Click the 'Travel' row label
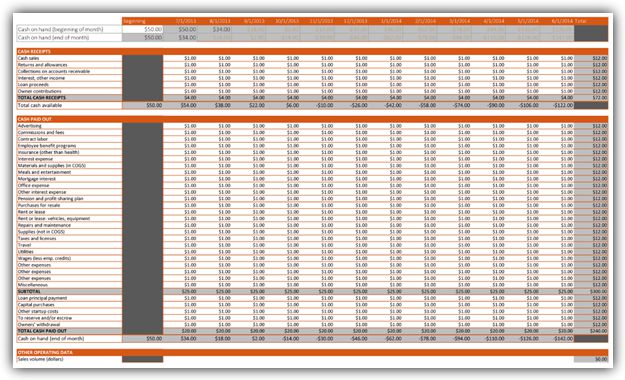The width and height of the screenshot is (625, 380). [x=24, y=245]
